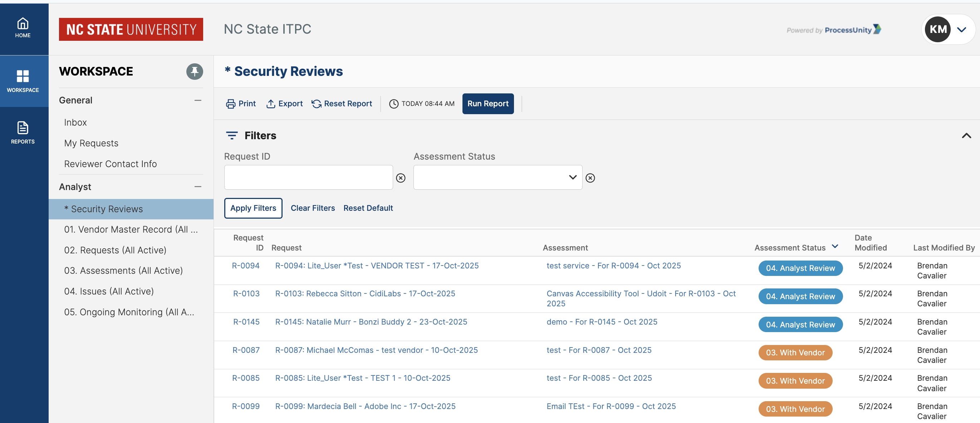Click the Print icon

tap(231, 104)
